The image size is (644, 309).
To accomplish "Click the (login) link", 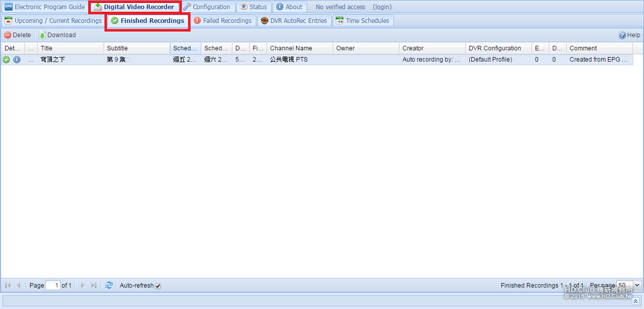I will pos(382,7).
